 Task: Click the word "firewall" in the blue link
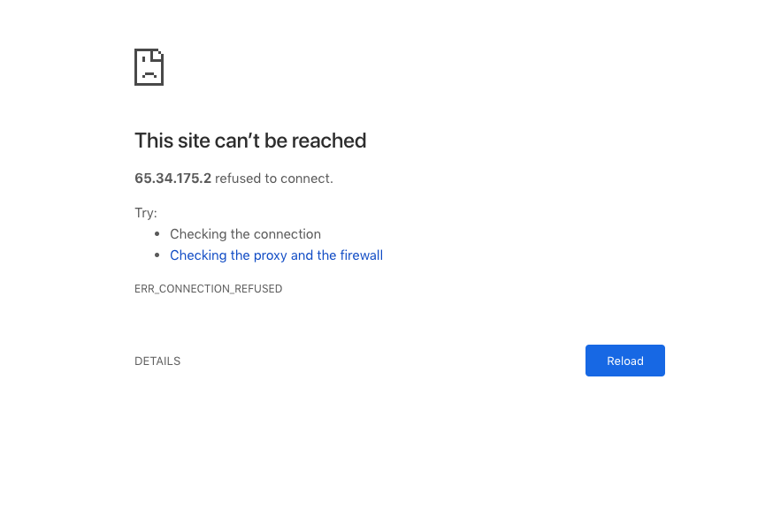click(361, 255)
